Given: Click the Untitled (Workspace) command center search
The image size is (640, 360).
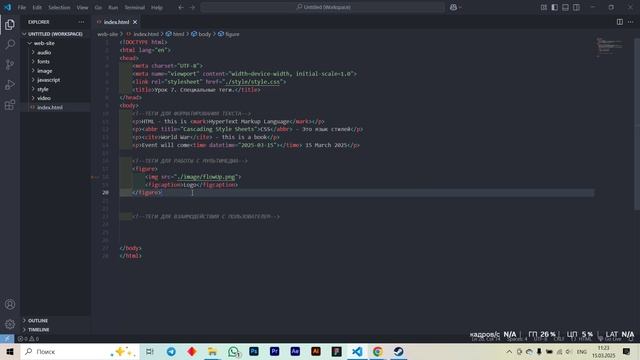Looking at the screenshot, I should (322, 7).
